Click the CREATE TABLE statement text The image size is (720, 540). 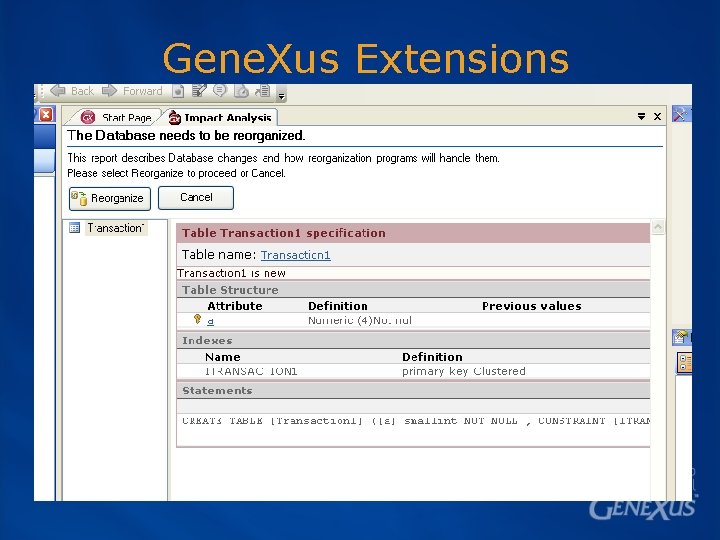click(416, 421)
